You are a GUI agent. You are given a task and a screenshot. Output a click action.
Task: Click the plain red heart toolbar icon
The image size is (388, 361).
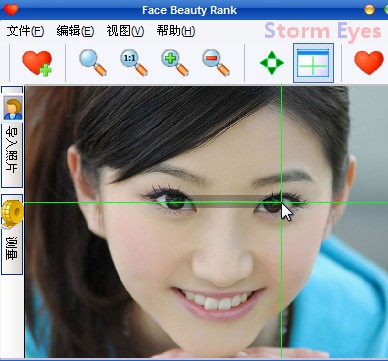(369, 63)
